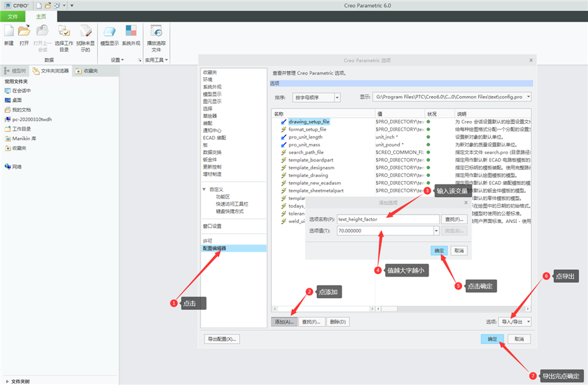This screenshot has height=385, width=588.
Task: Select the drawing_setup_file option row
Action: pyautogui.click(x=400, y=122)
